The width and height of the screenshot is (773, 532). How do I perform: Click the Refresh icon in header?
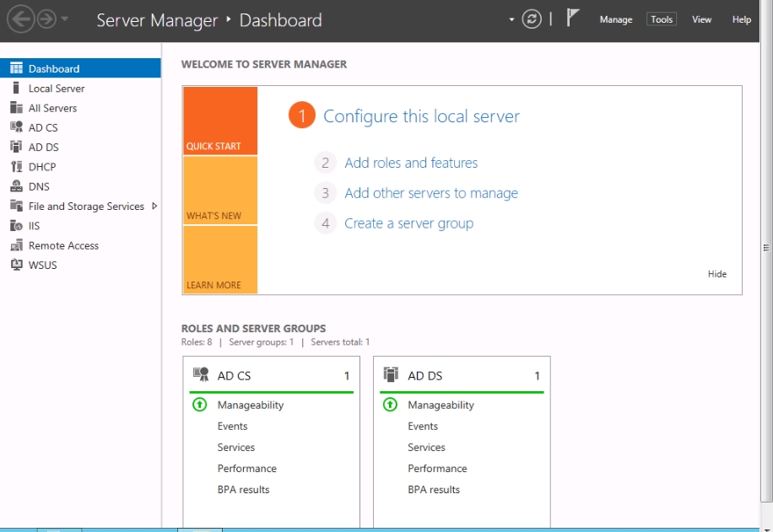coord(531,19)
